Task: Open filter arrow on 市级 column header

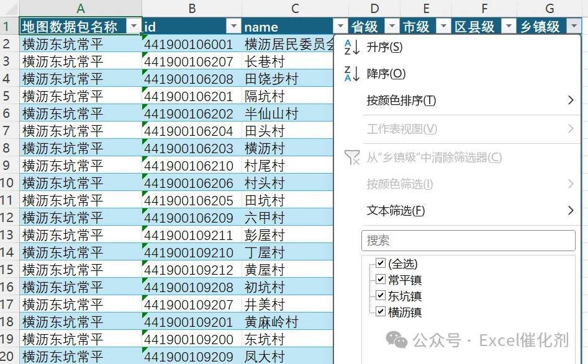Action: coord(443,26)
